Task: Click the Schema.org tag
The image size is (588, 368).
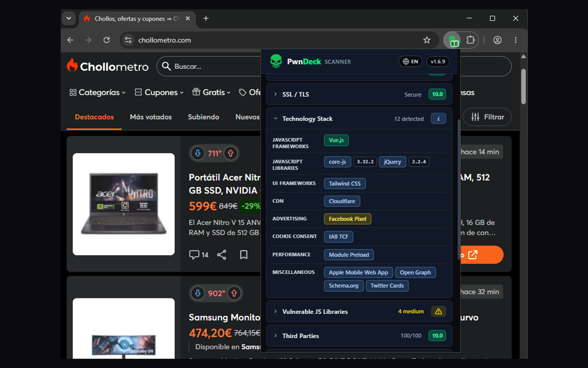Action: [344, 286]
